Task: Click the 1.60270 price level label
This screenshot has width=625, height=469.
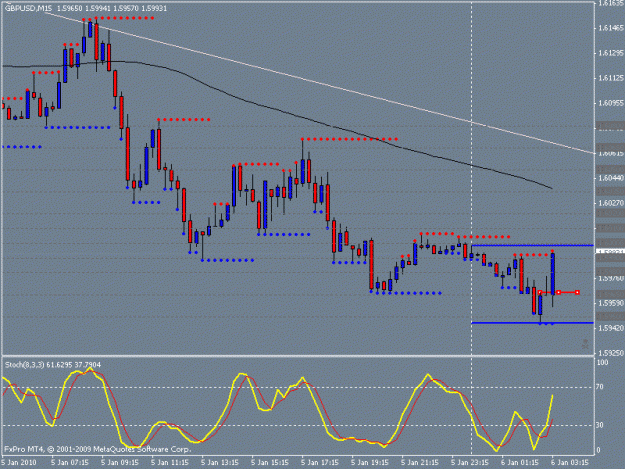Action: pos(611,203)
